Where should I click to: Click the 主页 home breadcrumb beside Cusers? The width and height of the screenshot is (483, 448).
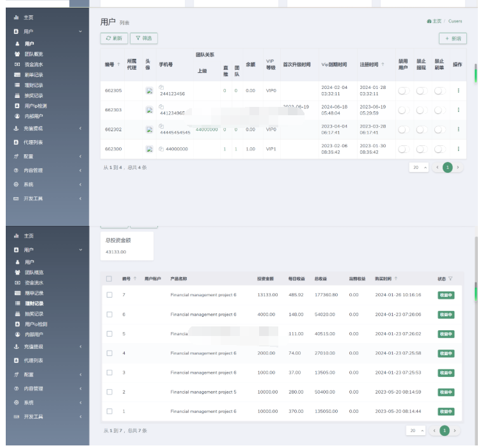point(434,21)
